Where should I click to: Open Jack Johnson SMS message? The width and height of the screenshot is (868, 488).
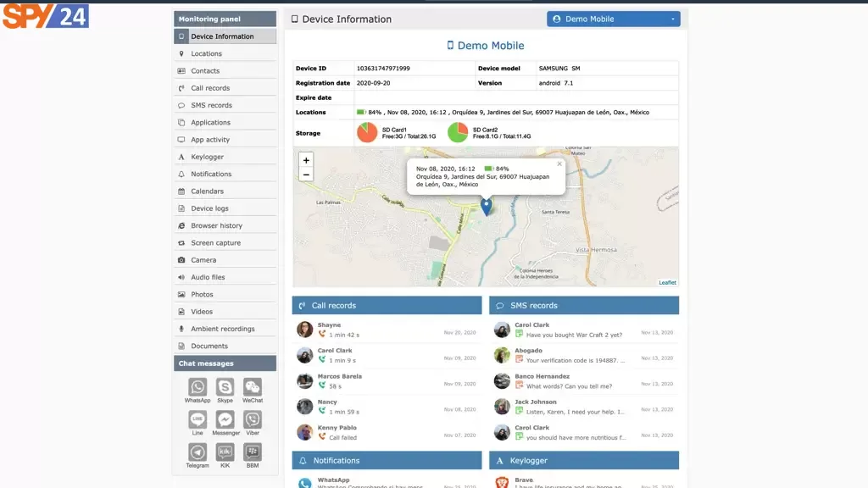pyautogui.click(x=584, y=407)
